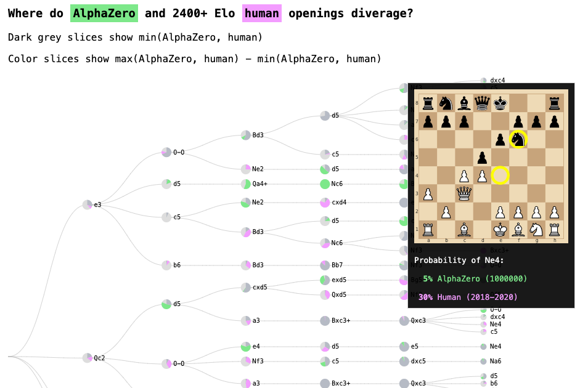Select the Qxc3 node leading to Ne4 and dxc4
This screenshot has height=388, width=588.
(404, 320)
